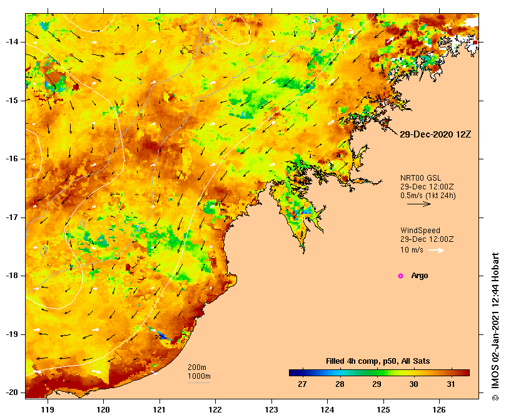Click 'Filled 4h comp, p50, All Sats' title
The height and width of the screenshot is (420, 506).
[x=378, y=361]
